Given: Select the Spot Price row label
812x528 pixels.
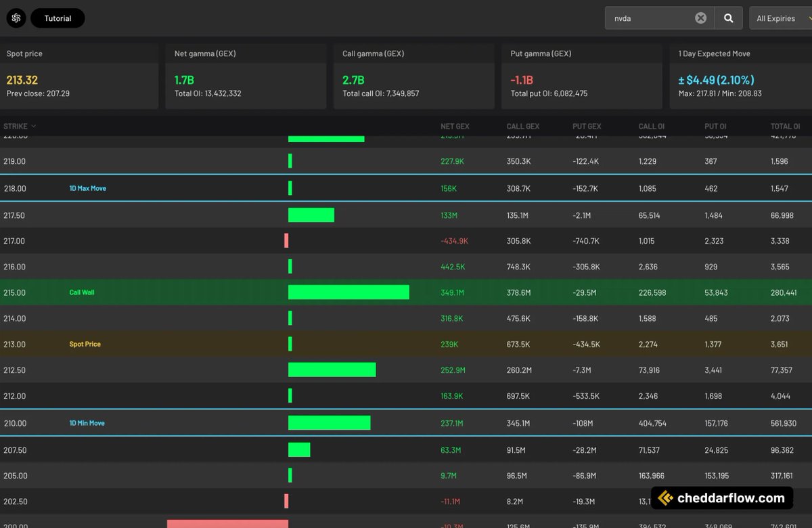Looking at the screenshot, I should tap(85, 344).
